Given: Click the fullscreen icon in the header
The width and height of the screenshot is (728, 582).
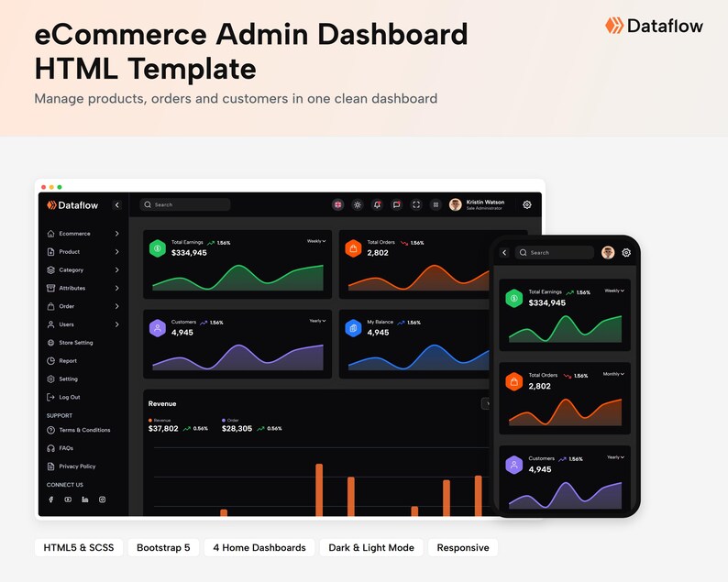Looking at the screenshot, I should click(x=416, y=204).
